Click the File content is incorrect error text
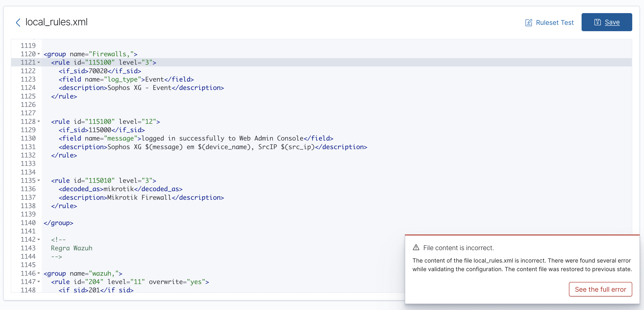Screen dimensions: 644x310 point(458,248)
